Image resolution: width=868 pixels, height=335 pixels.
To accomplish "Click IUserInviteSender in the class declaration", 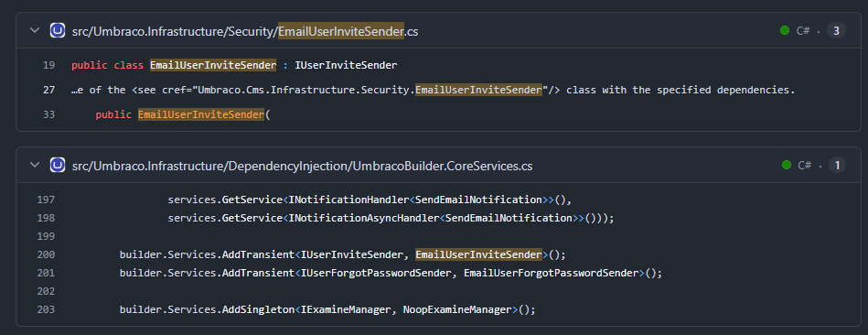I will click(x=346, y=65).
